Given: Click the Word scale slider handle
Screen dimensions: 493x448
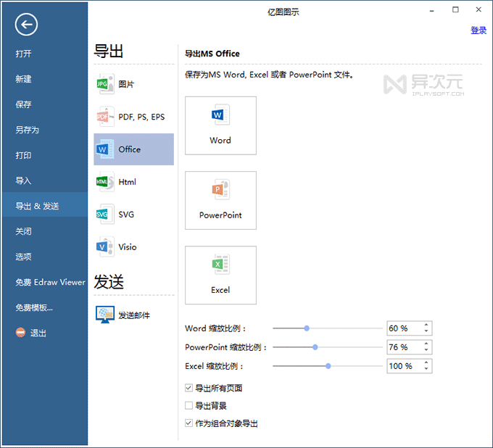Looking at the screenshot, I should click(x=307, y=328).
